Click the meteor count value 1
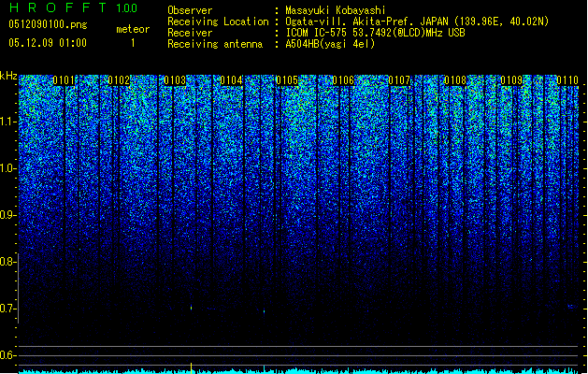This screenshot has width=588, height=374. click(x=133, y=43)
